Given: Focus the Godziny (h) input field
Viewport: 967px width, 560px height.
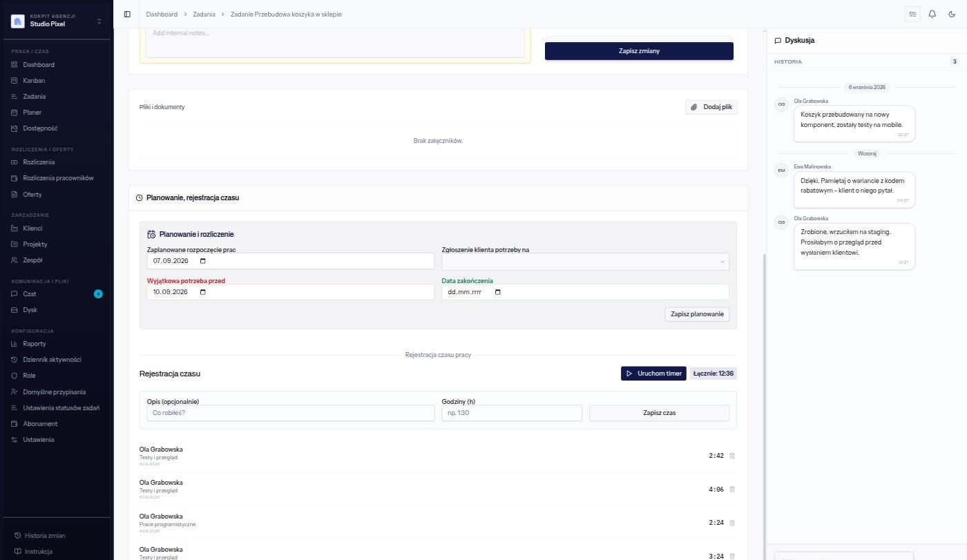Looking at the screenshot, I should point(512,413).
